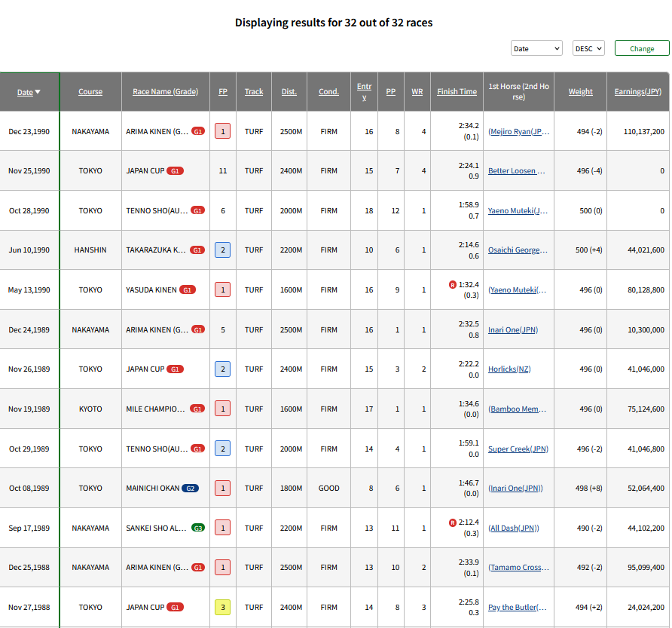This screenshot has width=672, height=628.
Task: Click record icon beside 2:12.4 finish time
Action: [x=452, y=522]
